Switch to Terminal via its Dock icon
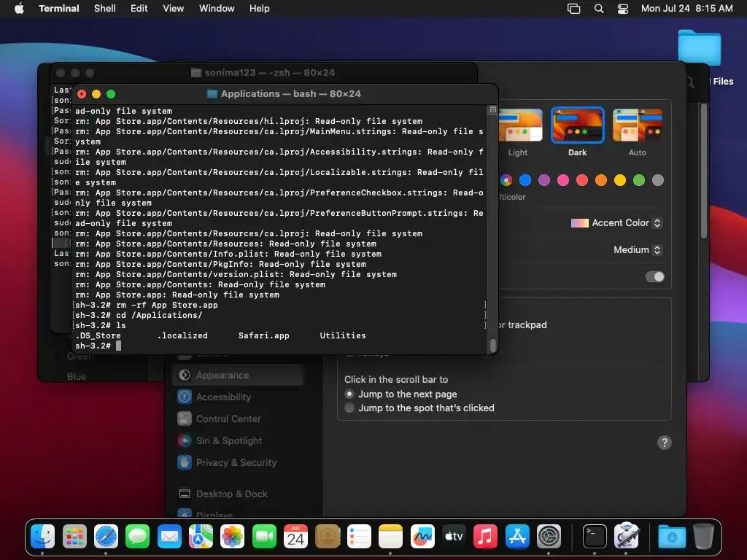The image size is (747, 560). click(595, 537)
